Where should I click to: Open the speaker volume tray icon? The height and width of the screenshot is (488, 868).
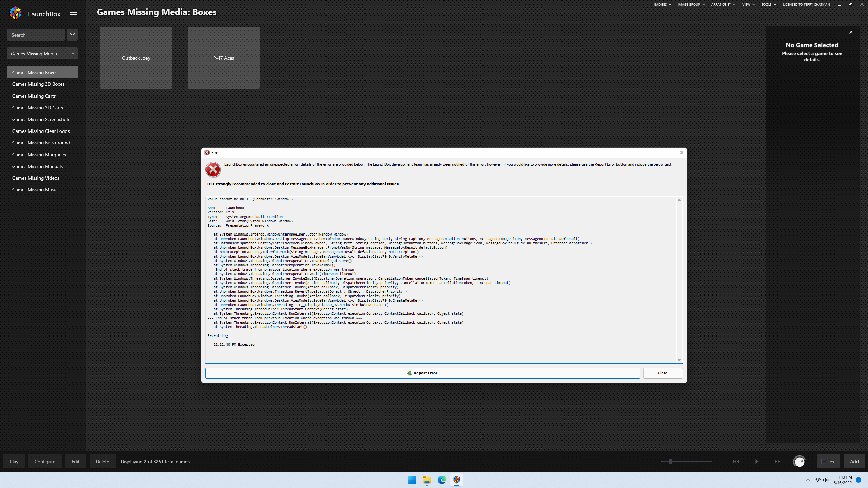[825, 480]
